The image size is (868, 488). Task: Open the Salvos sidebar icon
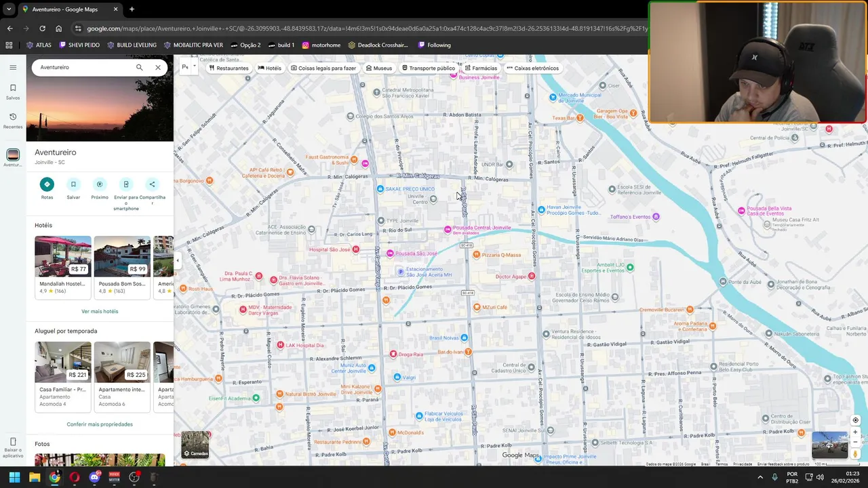(x=13, y=91)
